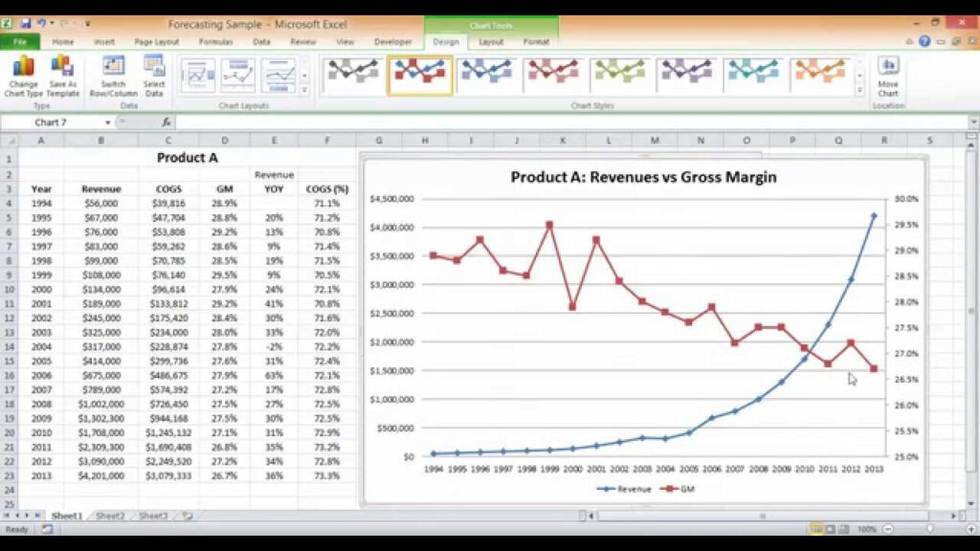Click Switch Row/Column icon

coord(113,76)
